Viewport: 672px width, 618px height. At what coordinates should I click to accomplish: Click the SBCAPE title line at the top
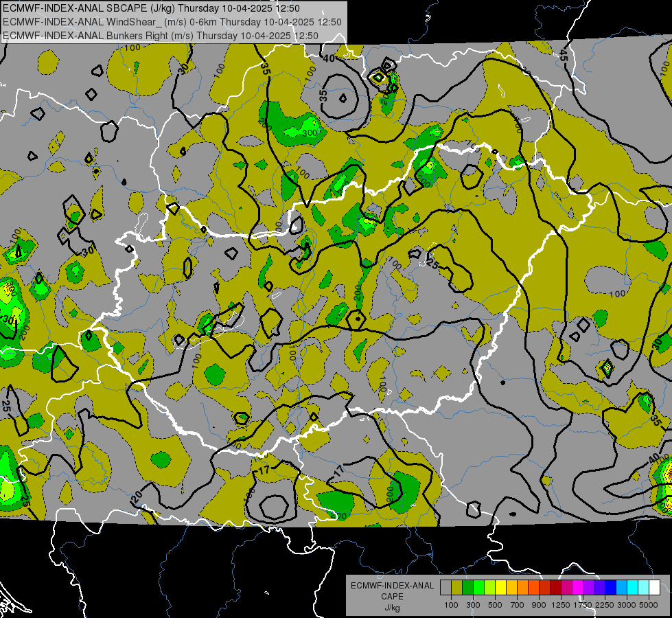click(x=151, y=8)
